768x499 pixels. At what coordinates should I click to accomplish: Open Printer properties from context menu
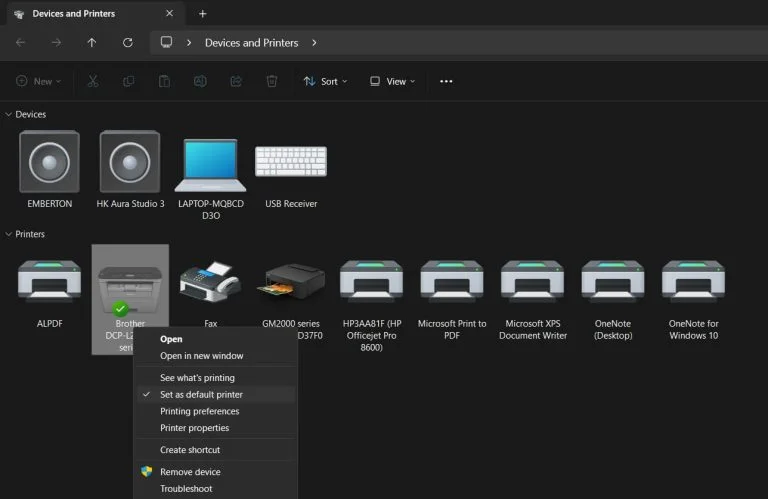click(x=216, y=428)
